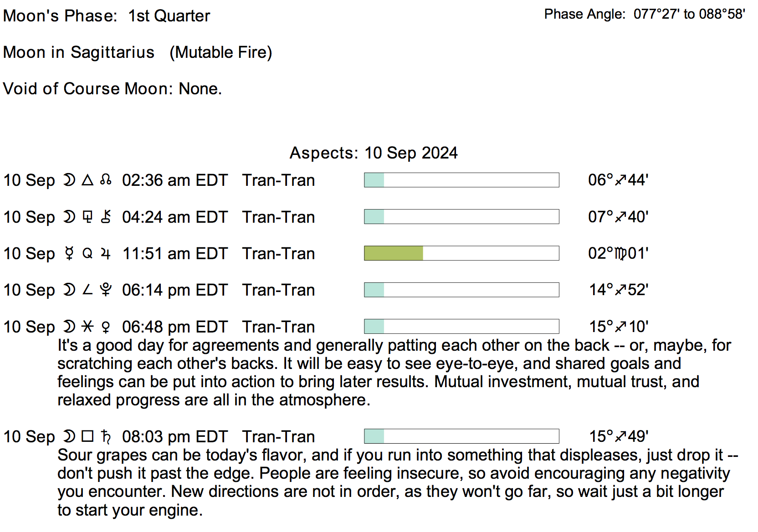
Task: Click the quintile Q symbol between Mercury and Jupiter
Action: tap(87, 254)
